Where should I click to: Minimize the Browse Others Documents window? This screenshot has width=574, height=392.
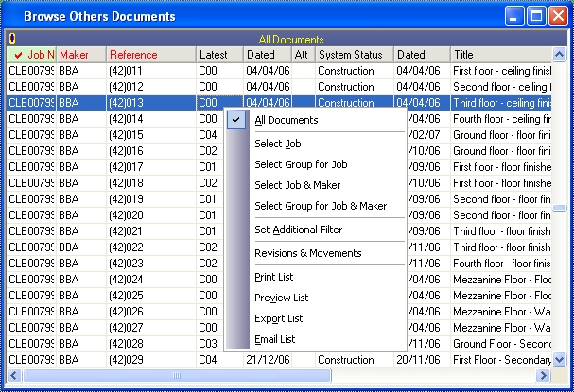coord(514,16)
